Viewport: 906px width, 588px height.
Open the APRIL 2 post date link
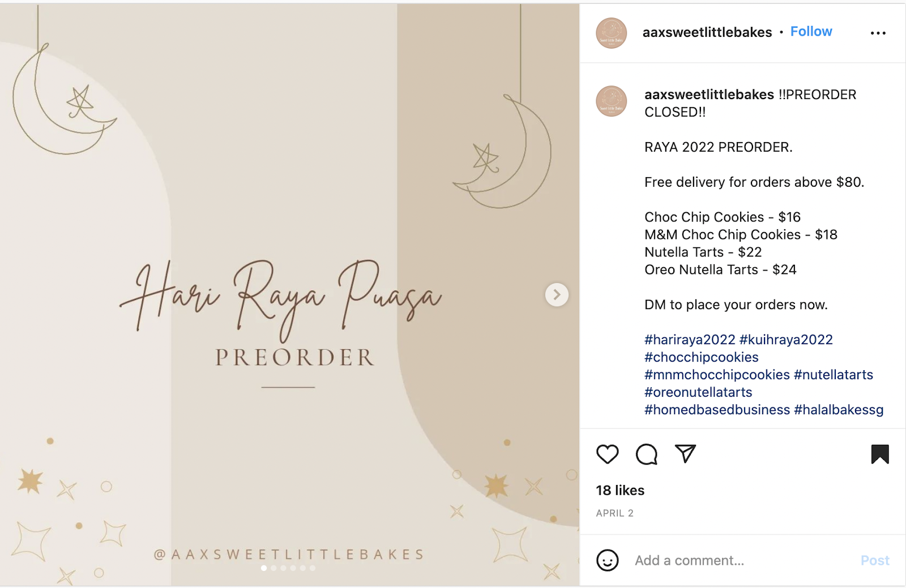coord(614,513)
